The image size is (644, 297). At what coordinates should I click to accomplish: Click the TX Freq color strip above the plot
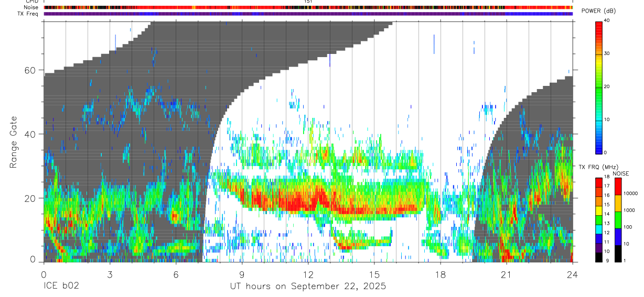tap(308, 14)
